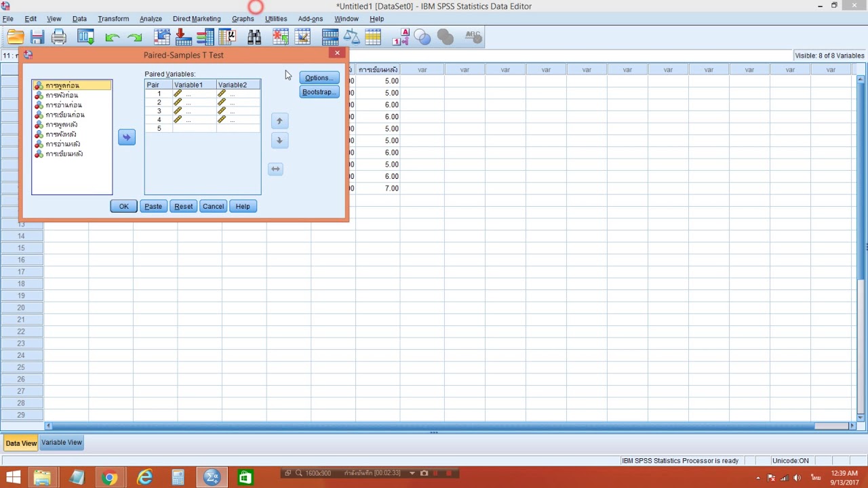Open File Explorer from the taskbar
Viewport: 868px width, 488px height.
coord(42,477)
